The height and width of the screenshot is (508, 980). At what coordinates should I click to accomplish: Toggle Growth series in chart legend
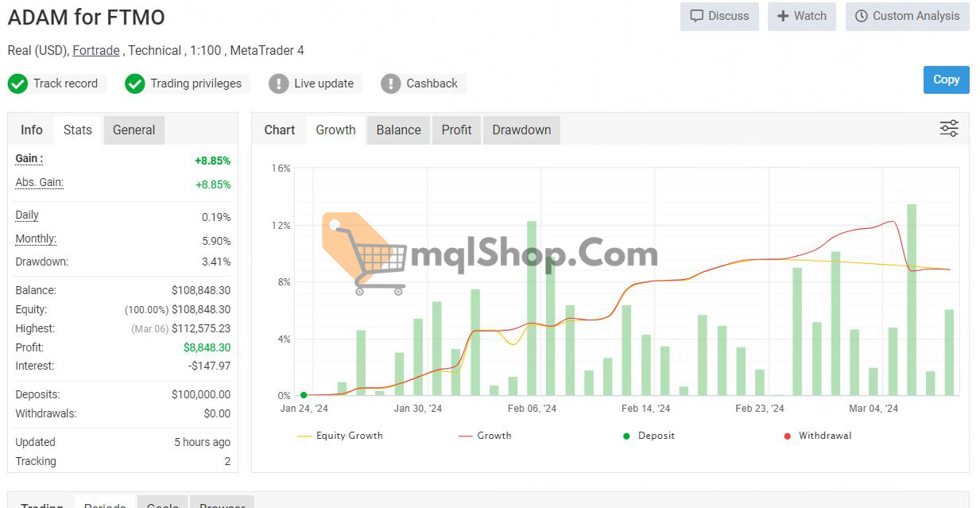(485, 436)
